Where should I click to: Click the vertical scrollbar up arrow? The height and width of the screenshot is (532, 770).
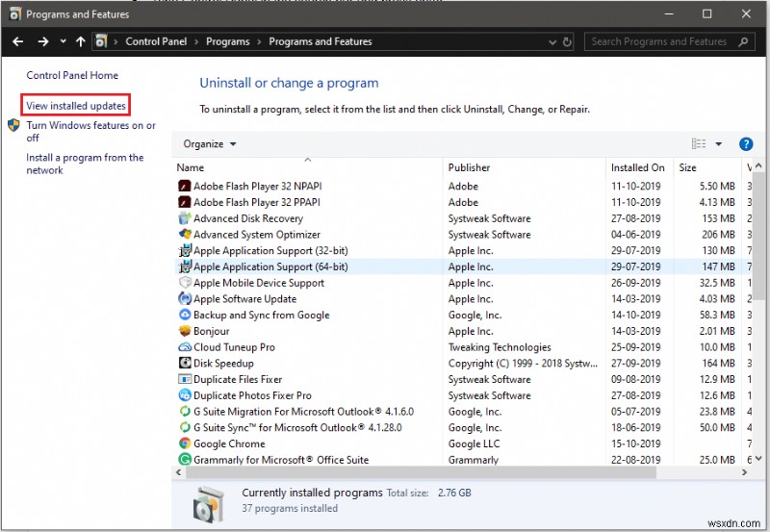(759, 165)
